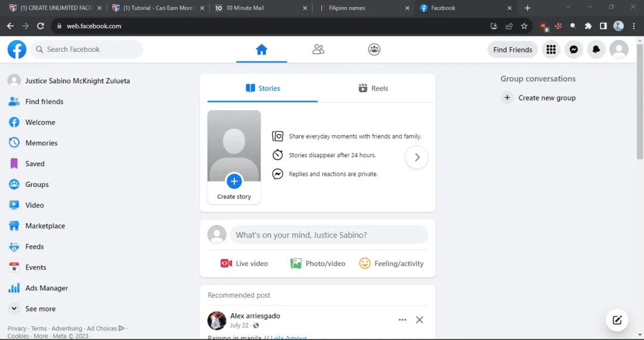Open the browser Extensions puzzle icon
The width and height of the screenshot is (644, 340).
(x=588, y=26)
